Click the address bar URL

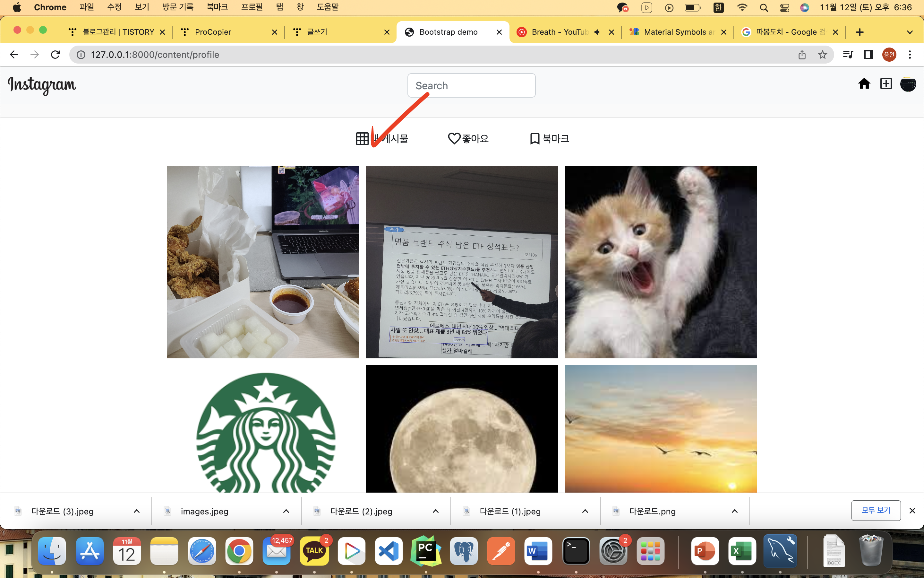click(155, 55)
